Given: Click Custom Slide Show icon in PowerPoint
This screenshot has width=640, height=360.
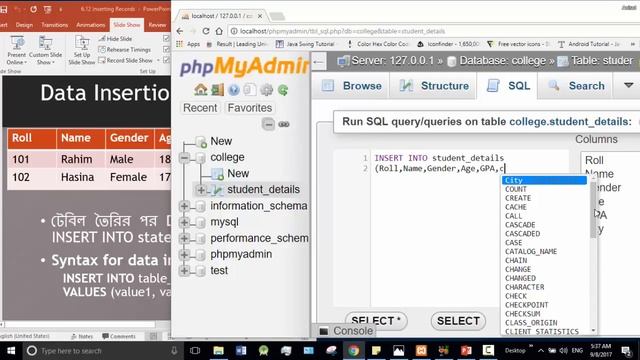Looking at the screenshot, I should click(x=45, y=44).
